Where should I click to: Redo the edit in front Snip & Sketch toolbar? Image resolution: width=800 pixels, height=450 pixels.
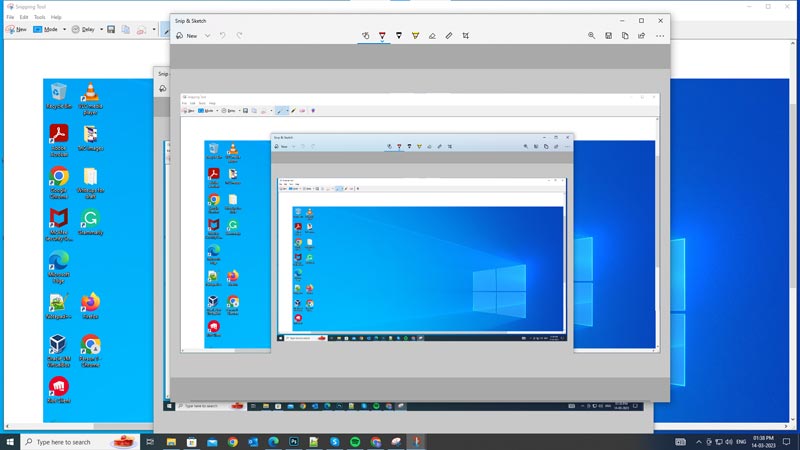(239, 36)
